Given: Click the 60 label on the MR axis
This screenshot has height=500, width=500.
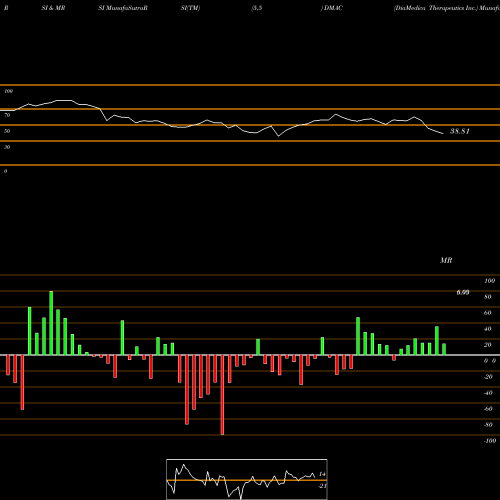Looking at the screenshot, I should [488, 313].
